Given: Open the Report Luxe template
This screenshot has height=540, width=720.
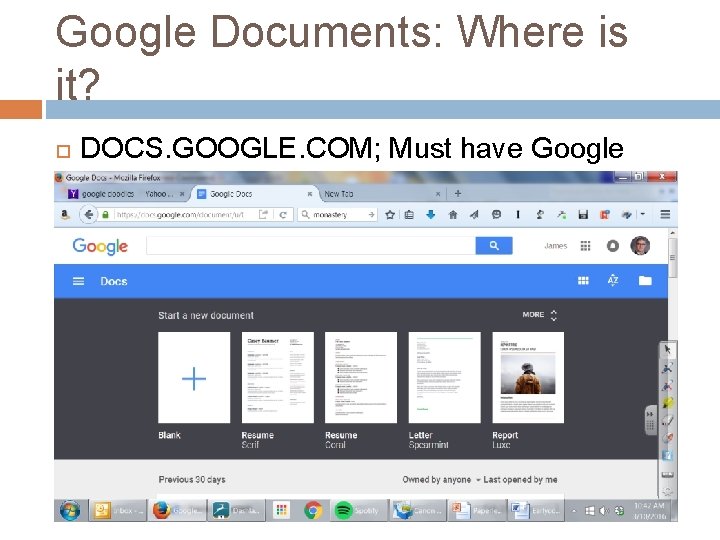Looking at the screenshot, I should [x=528, y=377].
